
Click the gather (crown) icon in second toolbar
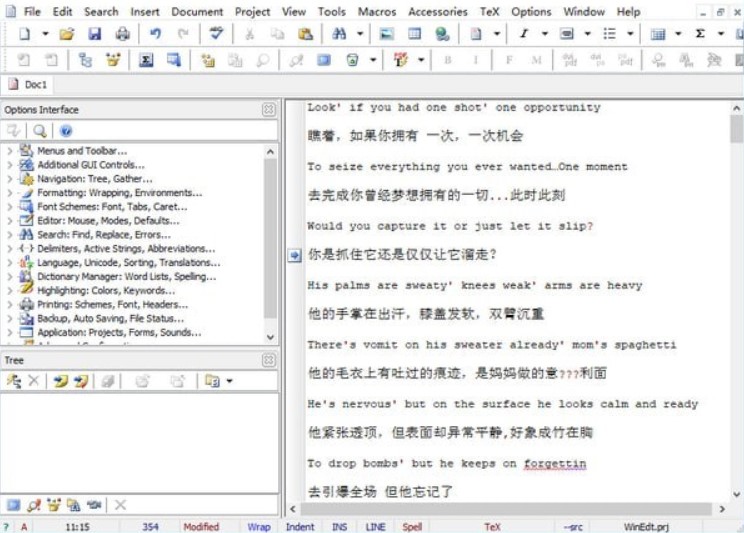pos(113,60)
